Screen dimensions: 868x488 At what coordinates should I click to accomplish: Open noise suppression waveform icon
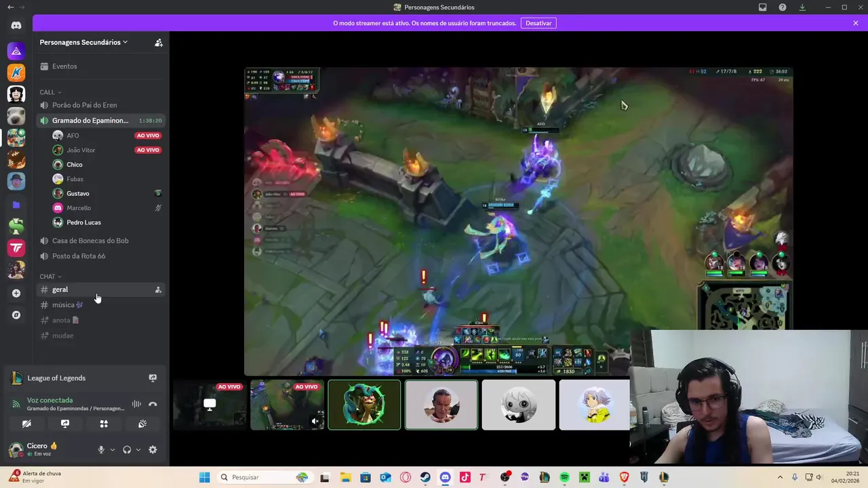pyautogui.click(x=136, y=405)
